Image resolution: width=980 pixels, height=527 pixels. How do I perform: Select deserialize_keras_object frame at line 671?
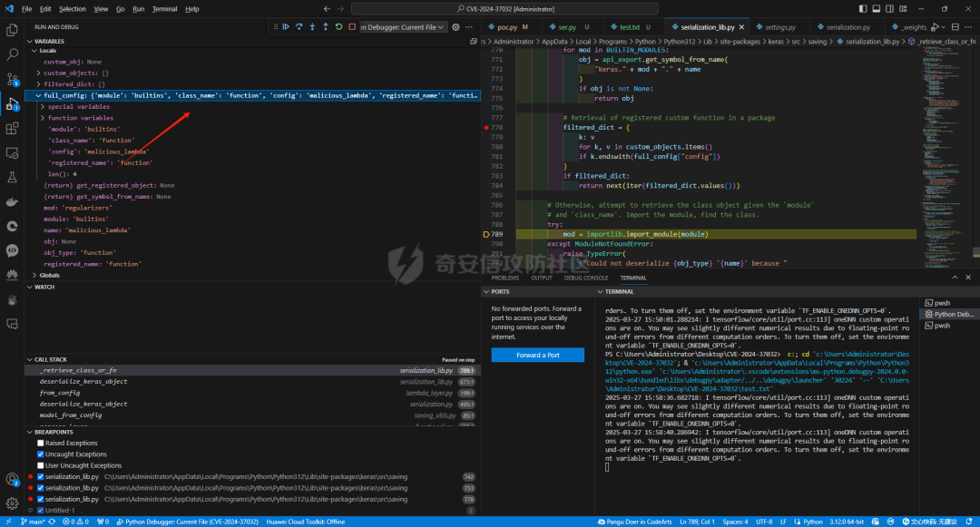click(x=252, y=382)
